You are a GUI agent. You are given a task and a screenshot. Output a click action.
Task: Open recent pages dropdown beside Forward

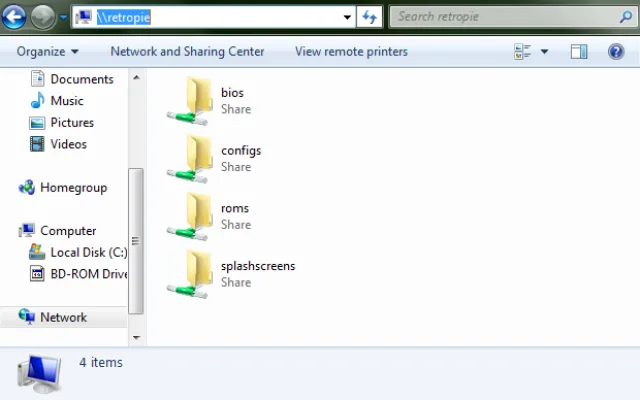63,17
